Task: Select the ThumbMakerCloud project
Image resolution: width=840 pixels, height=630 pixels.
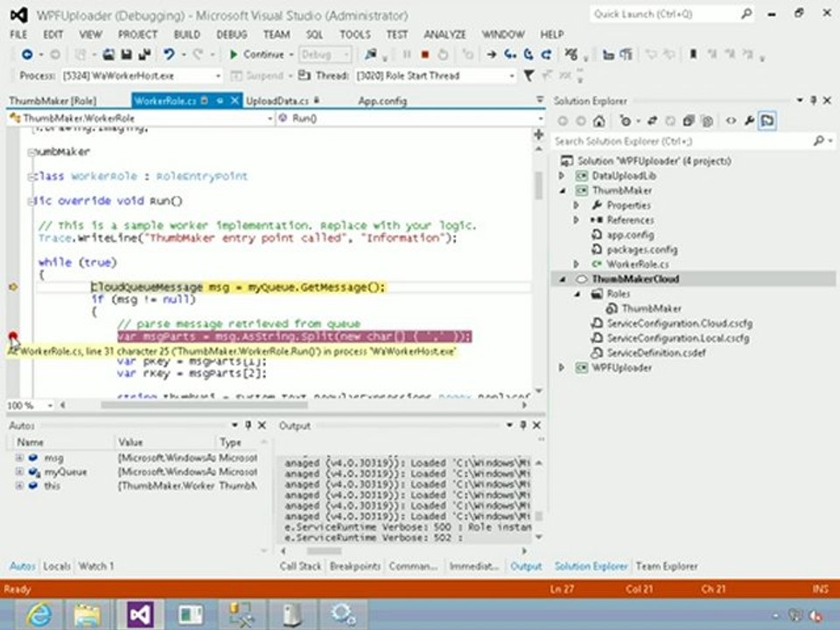Action: click(x=635, y=279)
